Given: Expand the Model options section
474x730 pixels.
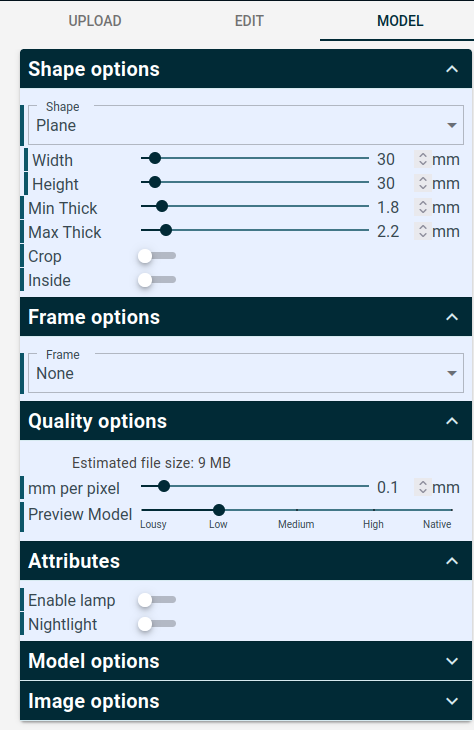Looking at the screenshot, I should [246, 661].
